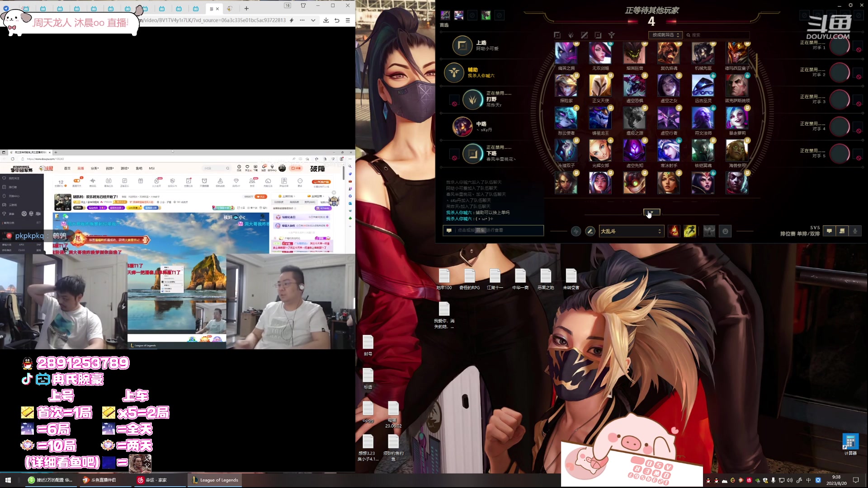Open the Windows Start menu
The width and height of the screenshot is (868, 488).
point(8,480)
